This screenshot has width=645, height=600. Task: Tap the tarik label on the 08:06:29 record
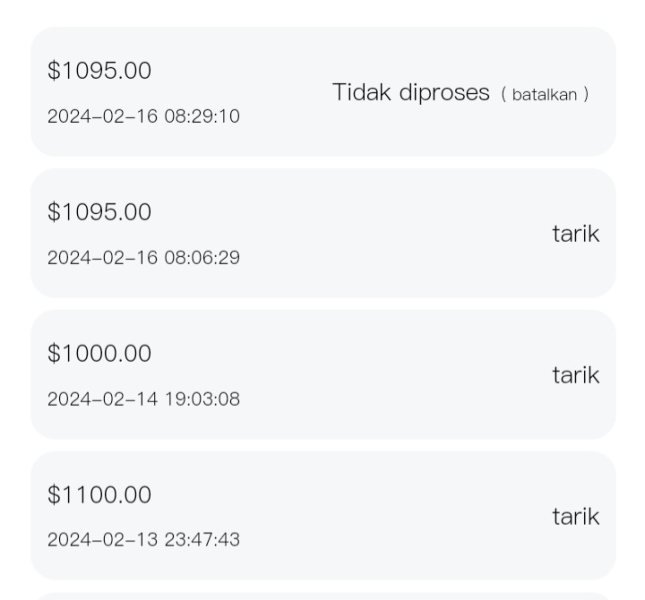click(575, 234)
